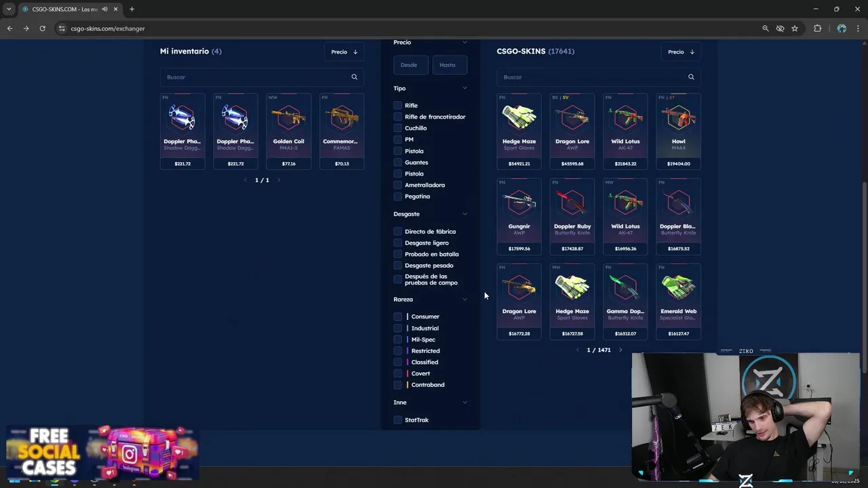Check the Classified rarity filter
868x488 pixels.
[x=398, y=362]
